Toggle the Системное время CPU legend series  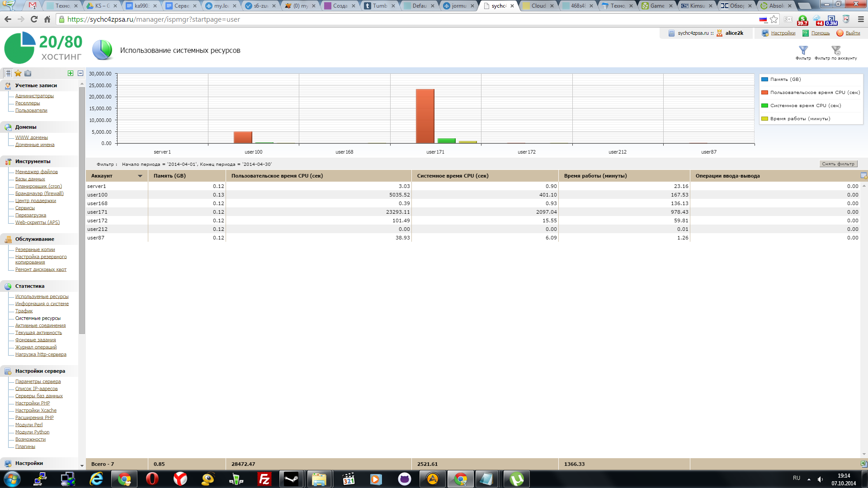(x=805, y=105)
